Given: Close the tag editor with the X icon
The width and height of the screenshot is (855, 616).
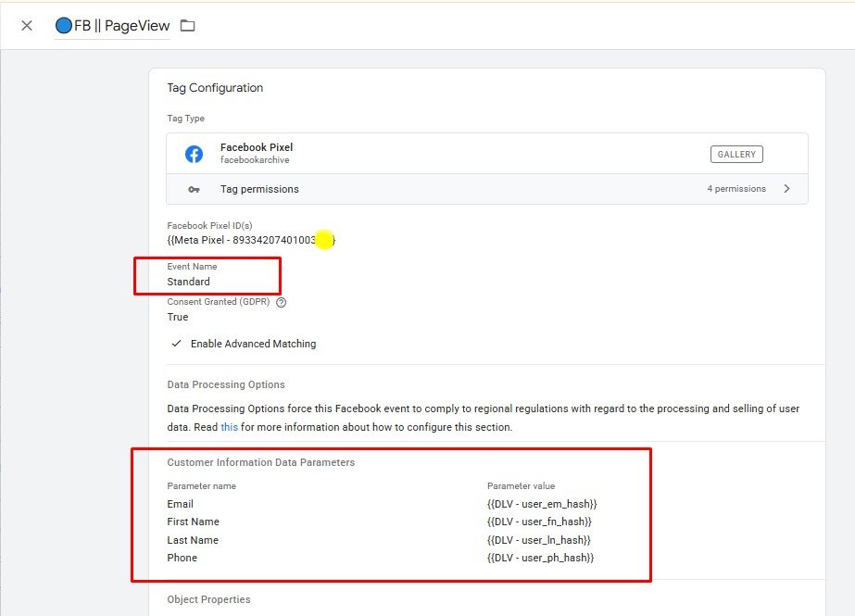Looking at the screenshot, I should pyautogui.click(x=27, y=26).
